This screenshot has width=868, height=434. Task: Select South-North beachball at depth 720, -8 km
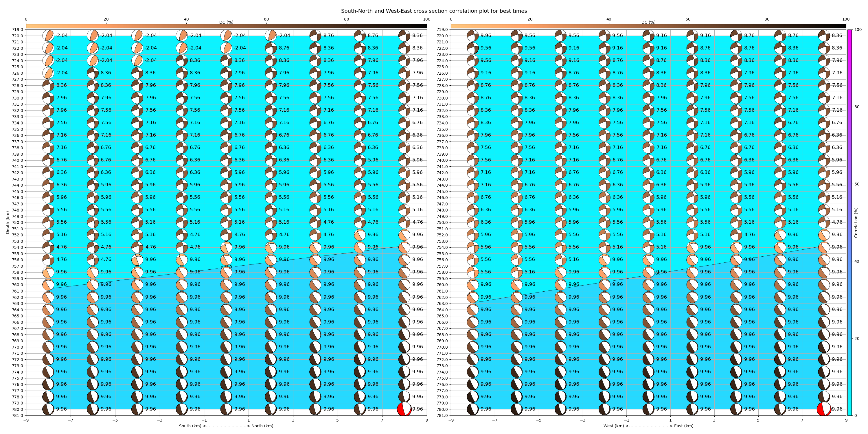click(x=48, y=36)
